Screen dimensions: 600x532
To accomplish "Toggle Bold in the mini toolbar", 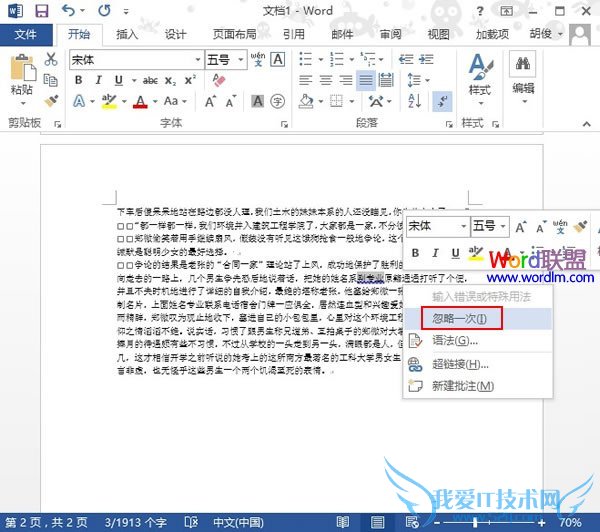I will coord(415,253).
